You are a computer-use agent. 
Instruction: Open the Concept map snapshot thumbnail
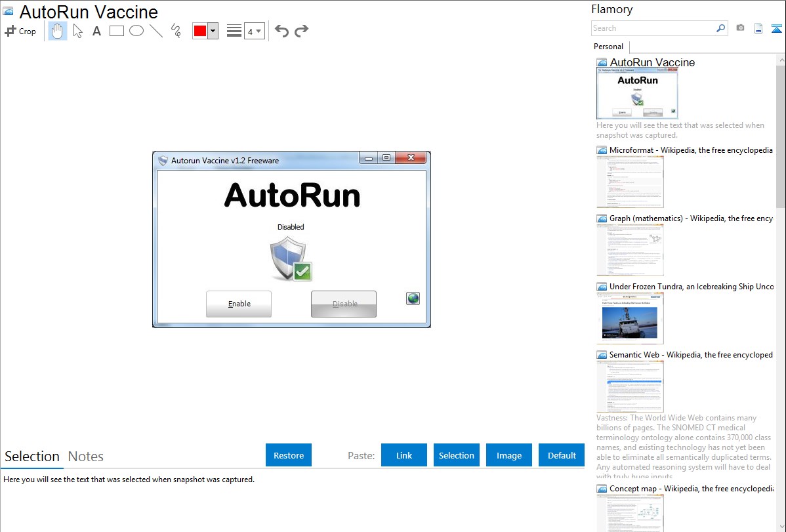point(630,513)
